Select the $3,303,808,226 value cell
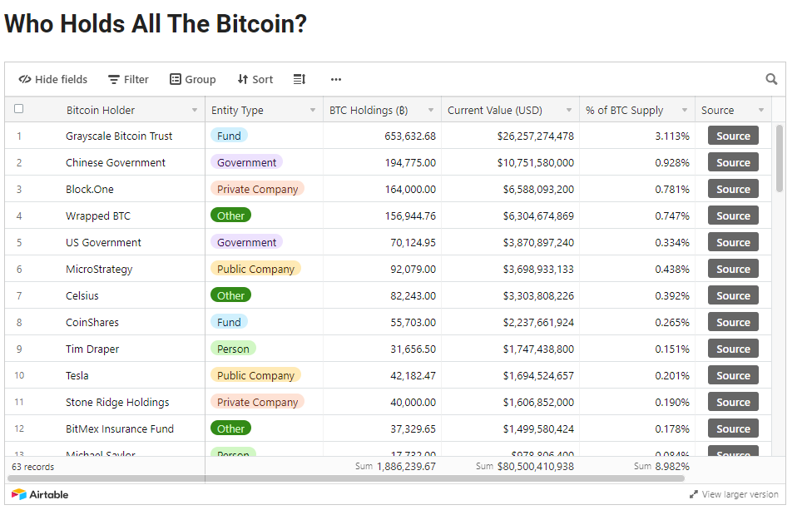812x520 pixels. [x=510, y=295]
